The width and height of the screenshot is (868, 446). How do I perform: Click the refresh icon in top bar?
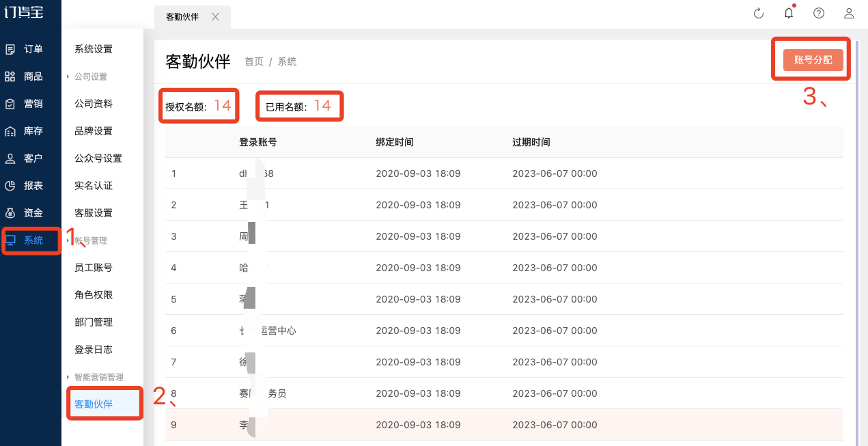tap(758, 13)
